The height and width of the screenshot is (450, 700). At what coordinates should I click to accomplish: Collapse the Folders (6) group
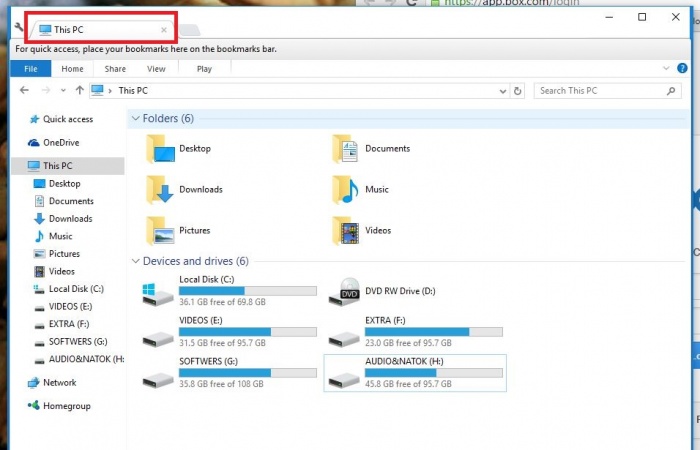pos(135,118)
